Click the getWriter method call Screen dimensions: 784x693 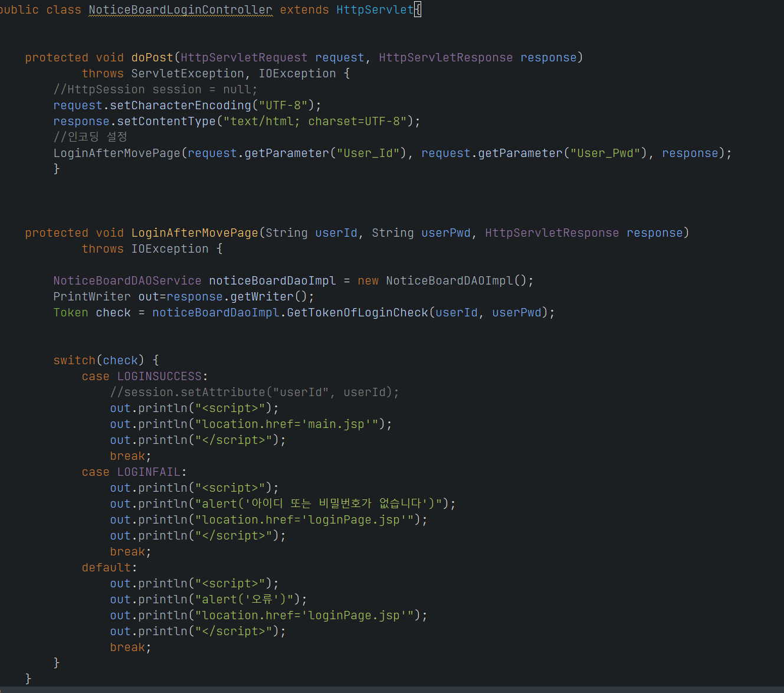pos(262,297)
